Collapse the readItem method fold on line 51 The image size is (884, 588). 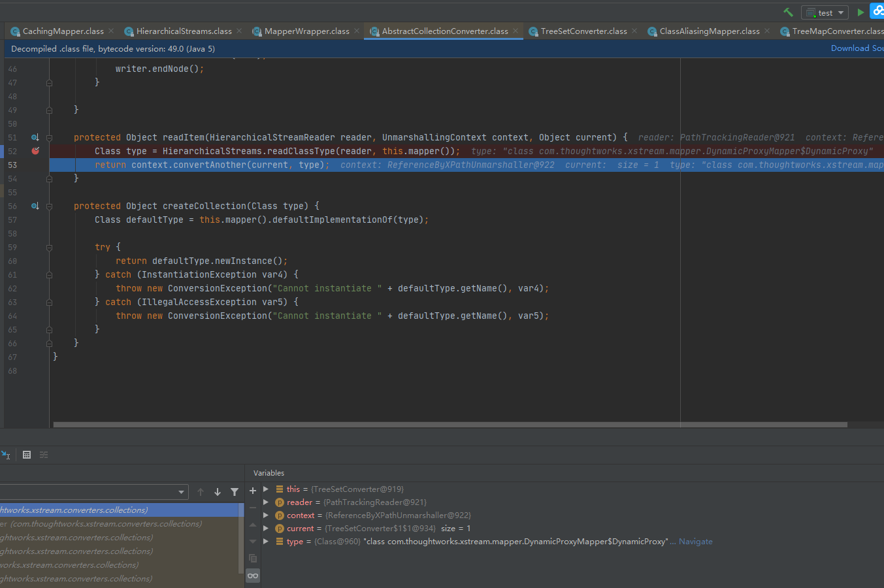coord(49,137)
